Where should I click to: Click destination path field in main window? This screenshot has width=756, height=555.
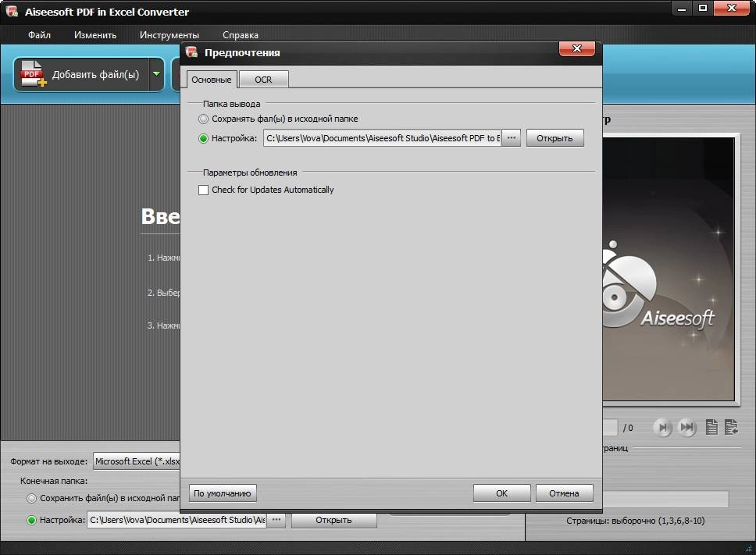coord(177,521)
